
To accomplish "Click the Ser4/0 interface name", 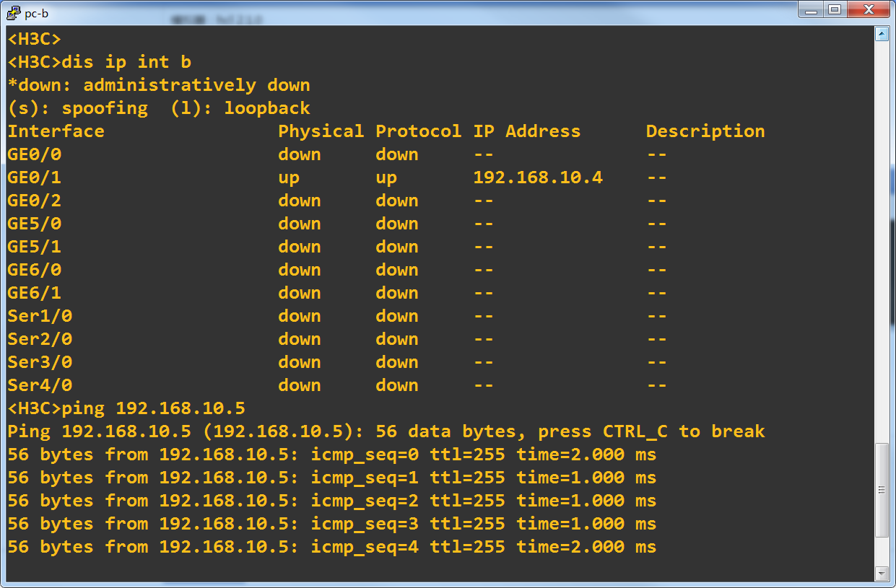I will [x=40, y=385].
